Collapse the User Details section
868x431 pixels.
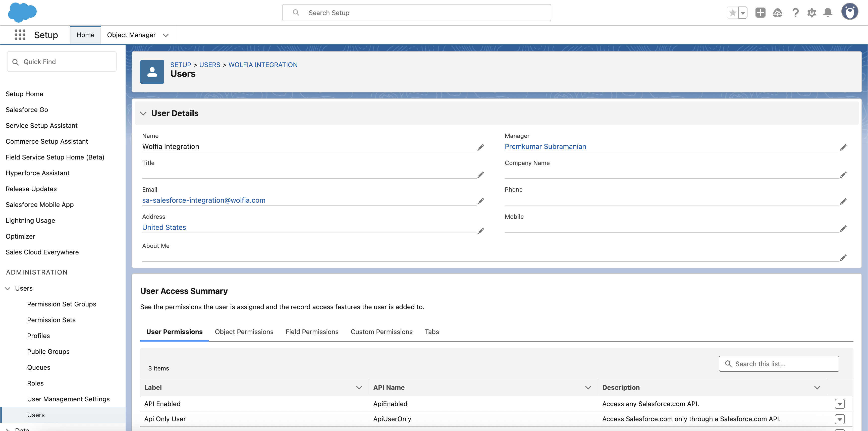[x=143, y=113]
